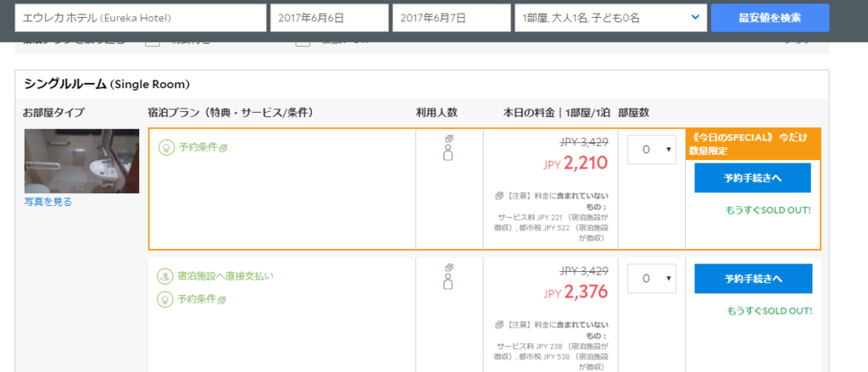The height and width of the screenshot is (372, 868).
Task: Click the 宿泊プラン（特典・サービス/条件） column header
Action: click(x=231, y=113)
